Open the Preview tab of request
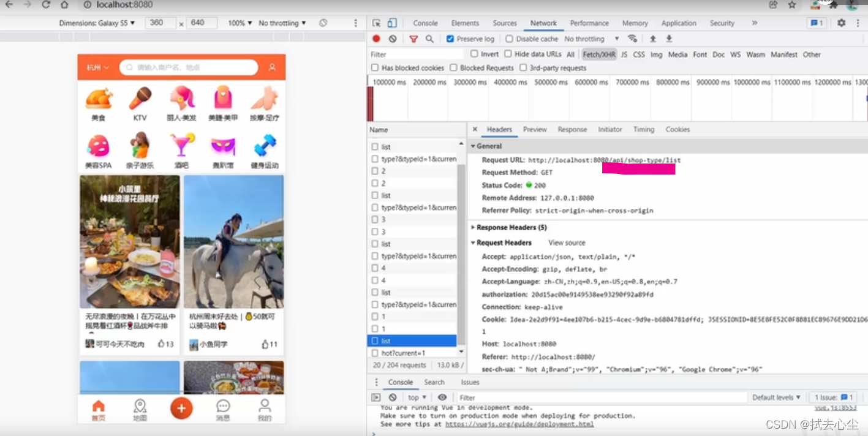 (535, 129)
